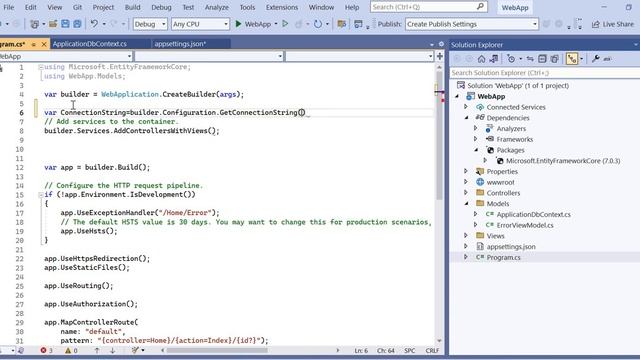Click the Undo arrow icon
640x360 pixels.
coord(94,24)
